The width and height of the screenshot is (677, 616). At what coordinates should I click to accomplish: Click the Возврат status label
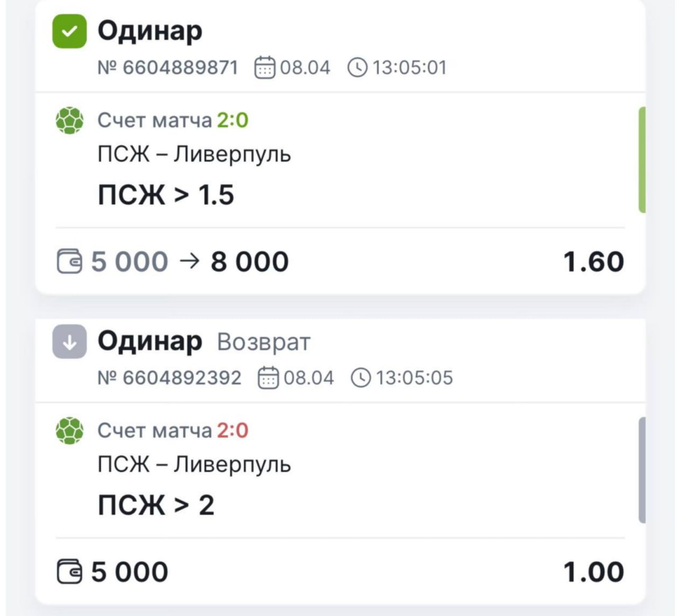[x=263, y=342]
